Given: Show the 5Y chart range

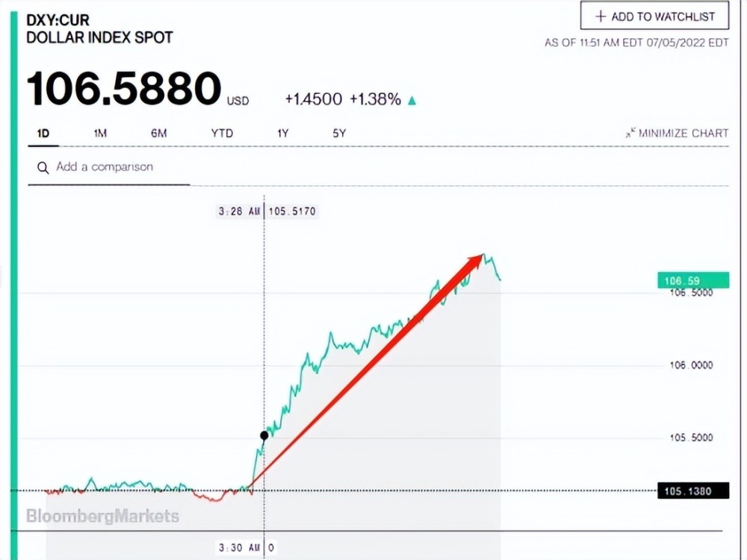Looking at the screenshot, I should tap(339, 134).
